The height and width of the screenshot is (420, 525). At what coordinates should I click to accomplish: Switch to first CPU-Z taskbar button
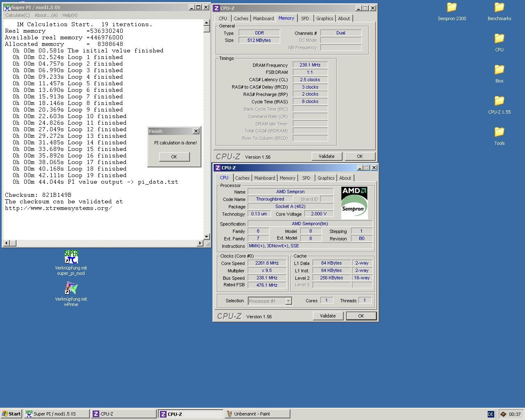[123, 414]
